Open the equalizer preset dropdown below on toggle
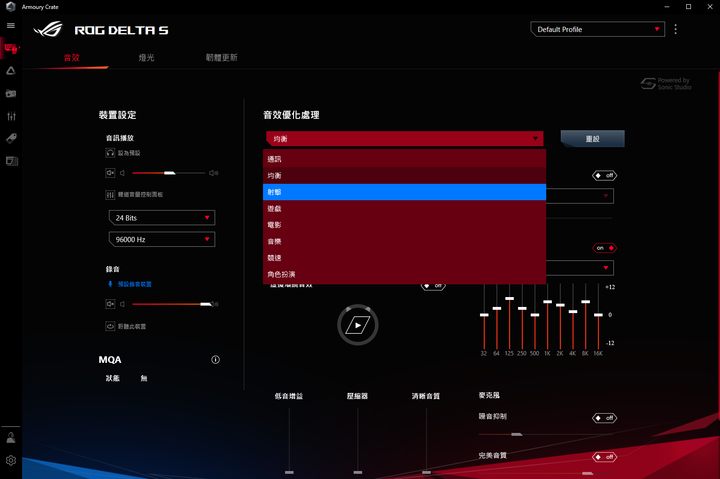The image size is (720, 479). [580, 268]
